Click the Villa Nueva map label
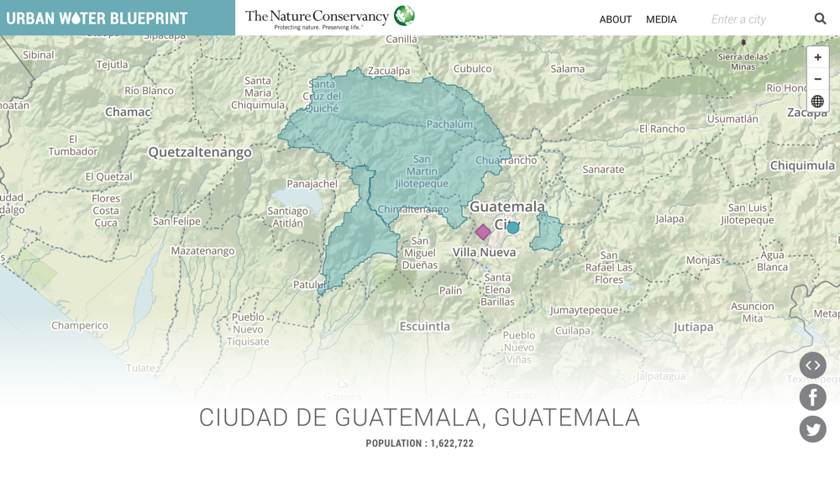 point(485,252)
